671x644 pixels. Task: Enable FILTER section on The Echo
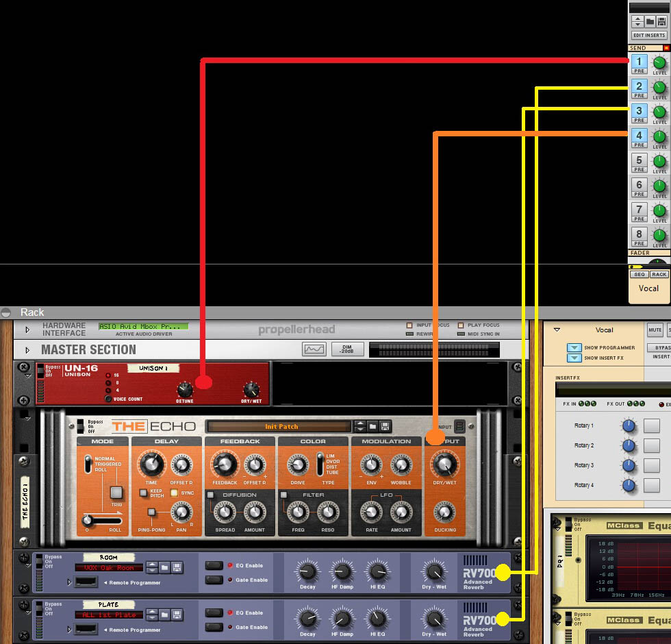283,495
